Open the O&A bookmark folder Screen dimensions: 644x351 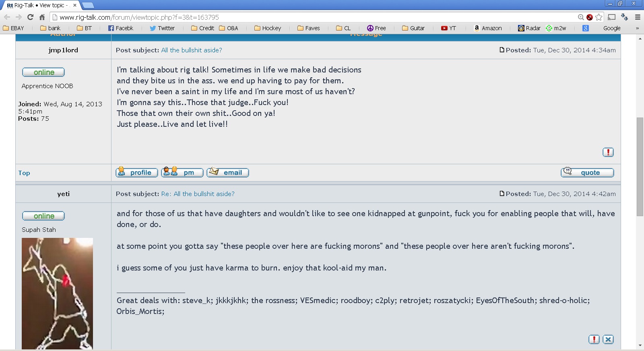pos(229,28)
